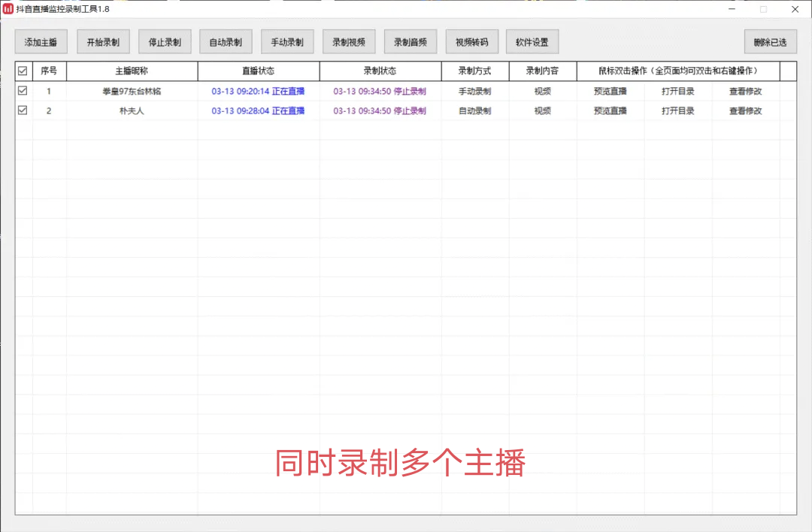Minimize the 抖音直播监控录制工具 window

[x=732, y=9]
